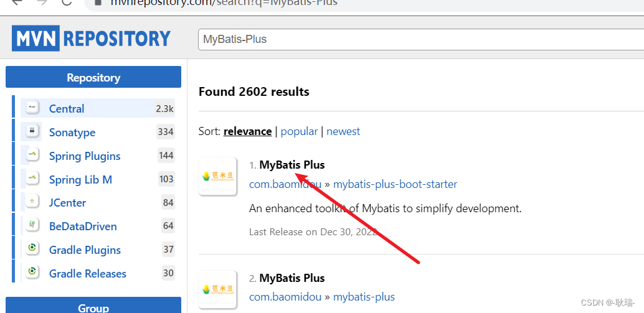Open the baomidou logo for result 2 mybatis-plus
Viewport: 644px width, 313px height.
[x=218, y=289]
